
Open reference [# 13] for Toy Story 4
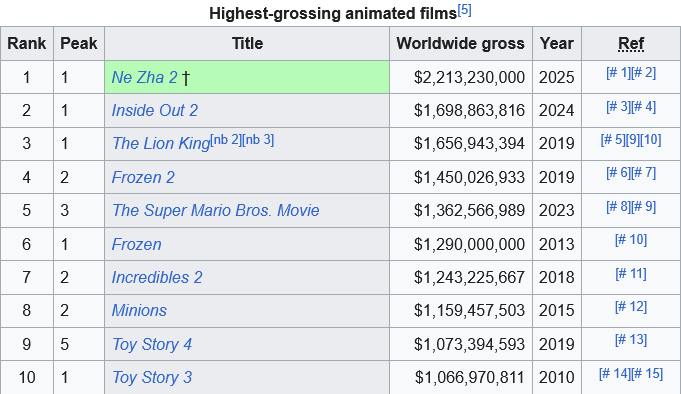(631, 339)
